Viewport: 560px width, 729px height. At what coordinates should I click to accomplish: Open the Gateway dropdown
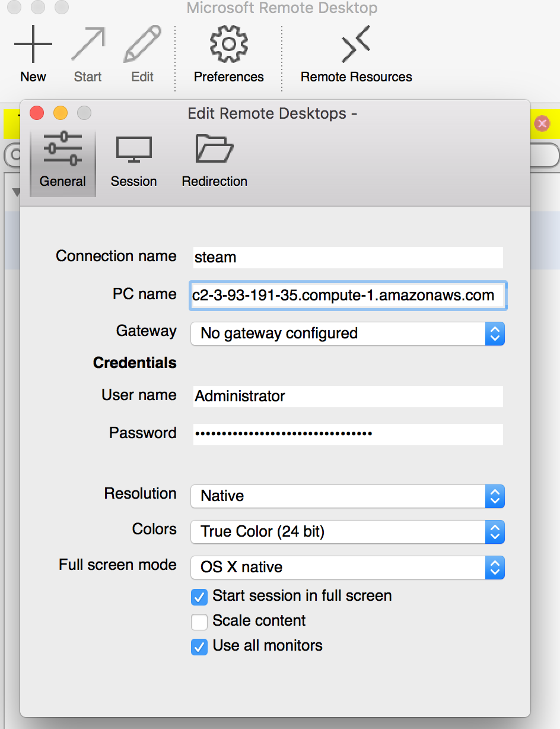coord(347,334)
